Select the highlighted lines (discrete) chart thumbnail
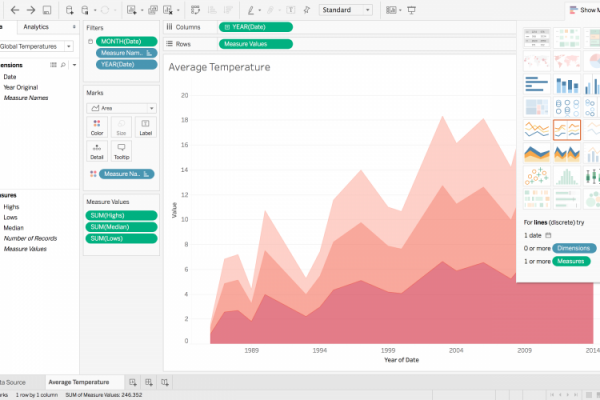Image resolution: width=600 pixels, height=400 pixels. point(567,129)
